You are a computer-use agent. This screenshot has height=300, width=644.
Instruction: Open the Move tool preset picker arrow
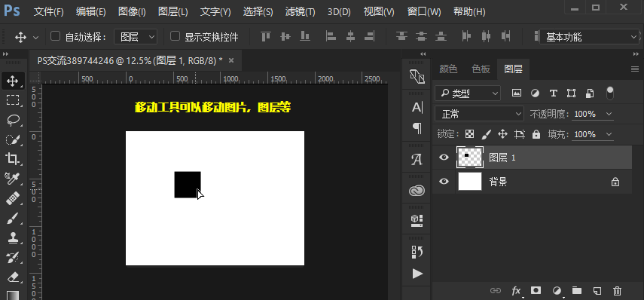(x=35, y=38)
